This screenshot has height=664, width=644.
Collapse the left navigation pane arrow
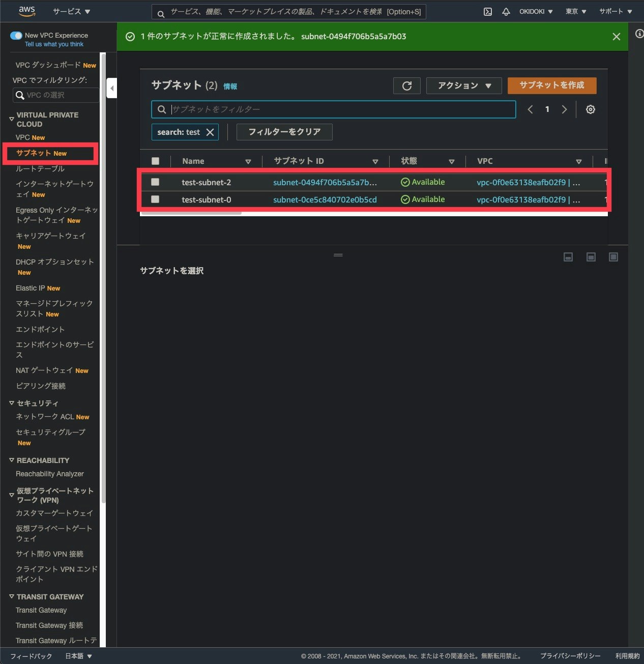point(112,88)
